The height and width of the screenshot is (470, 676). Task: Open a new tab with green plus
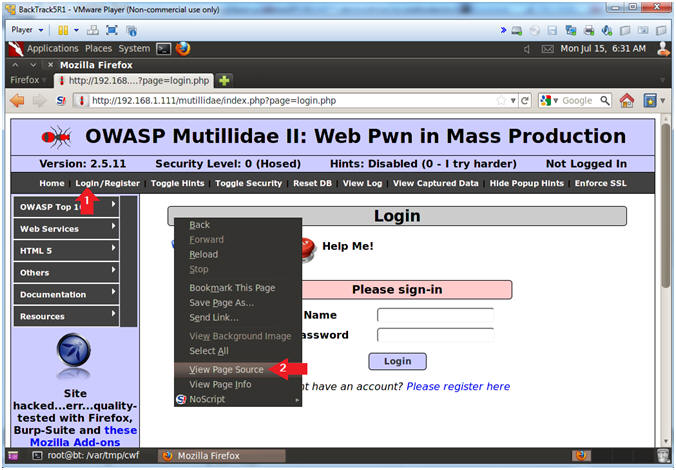pos(224,80)
